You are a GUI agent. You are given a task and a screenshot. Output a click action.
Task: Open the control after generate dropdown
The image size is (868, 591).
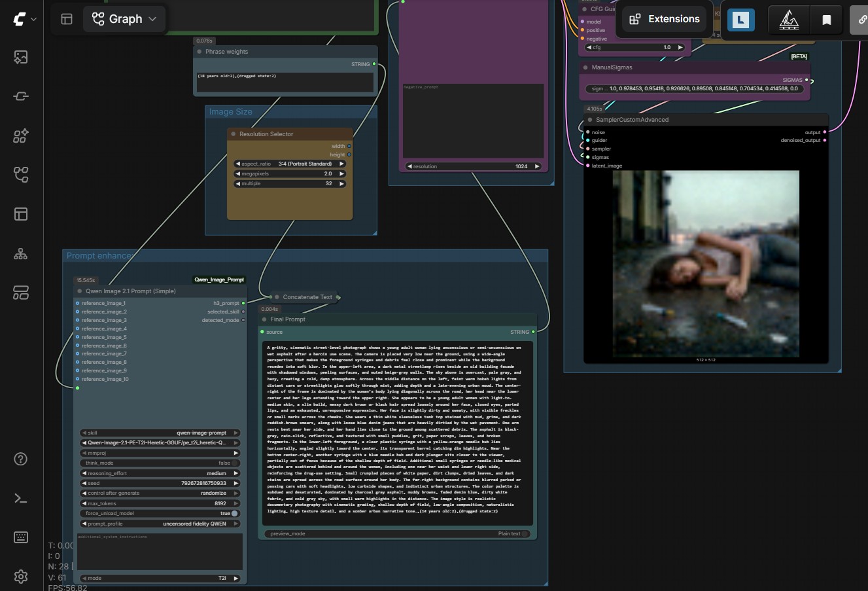tap(160, 493)
